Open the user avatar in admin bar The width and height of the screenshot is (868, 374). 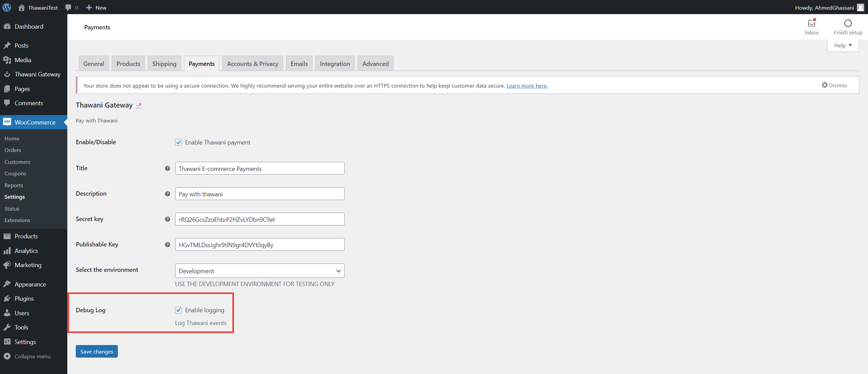pyautogui.click(x=861, y=7)
